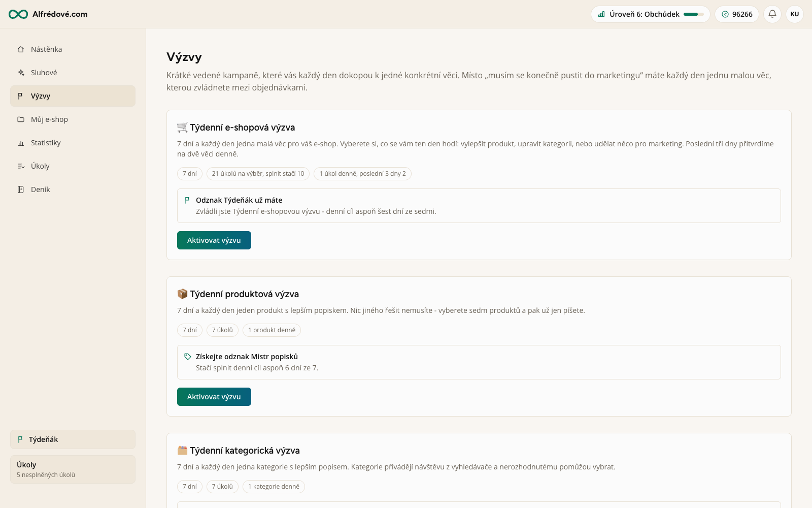The height and width of the screenshot is (508, 812).
Task: Open the Úkoly card with 5 unfinished tasks
Action: click(73, 469)
